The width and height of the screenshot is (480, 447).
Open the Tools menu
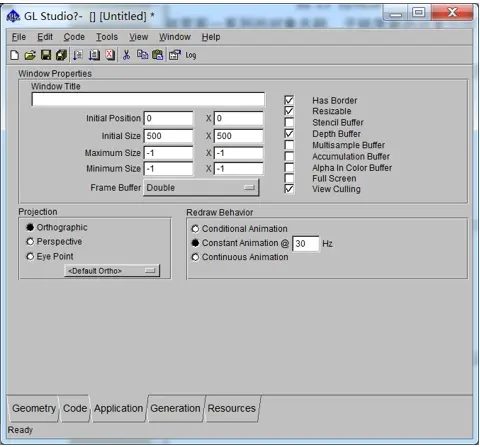click(x=107, y=37)
